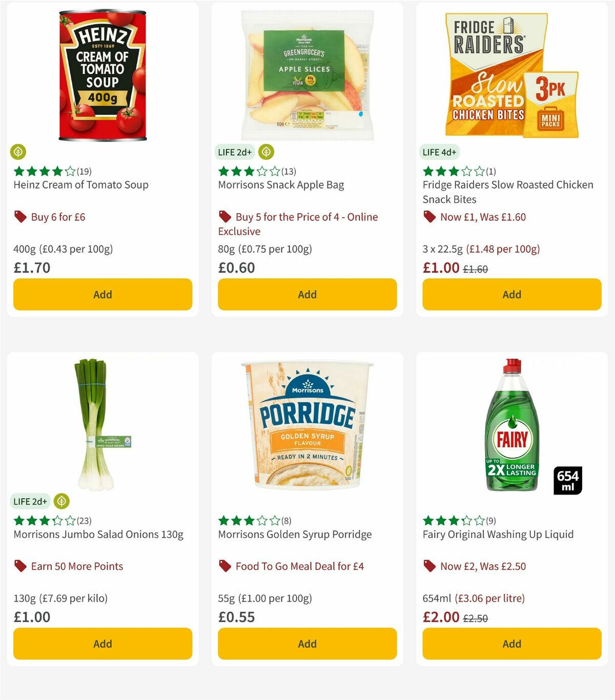This screenshot has height=700, width=615.
Task: Click the LIFE 4d+ badge on Fridge Raiders
Action: (x=439, y=152)
